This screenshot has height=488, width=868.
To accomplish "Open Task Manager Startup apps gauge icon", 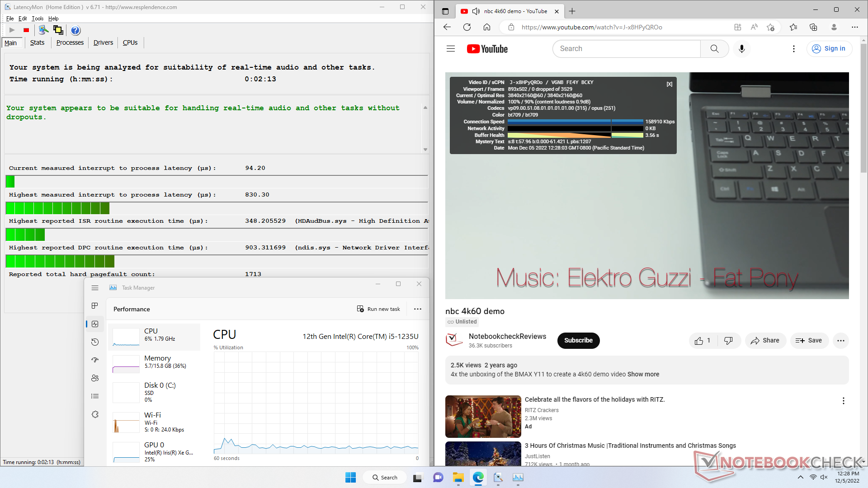I will (95, 360).
